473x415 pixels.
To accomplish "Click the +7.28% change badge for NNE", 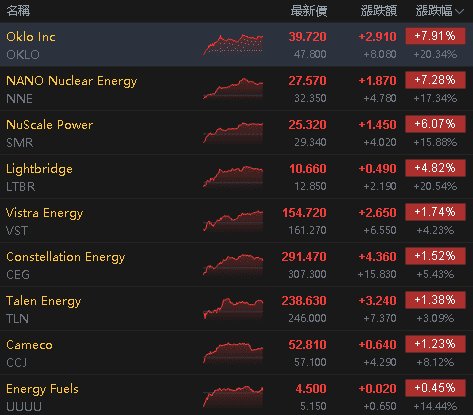I will click(435, 80).
